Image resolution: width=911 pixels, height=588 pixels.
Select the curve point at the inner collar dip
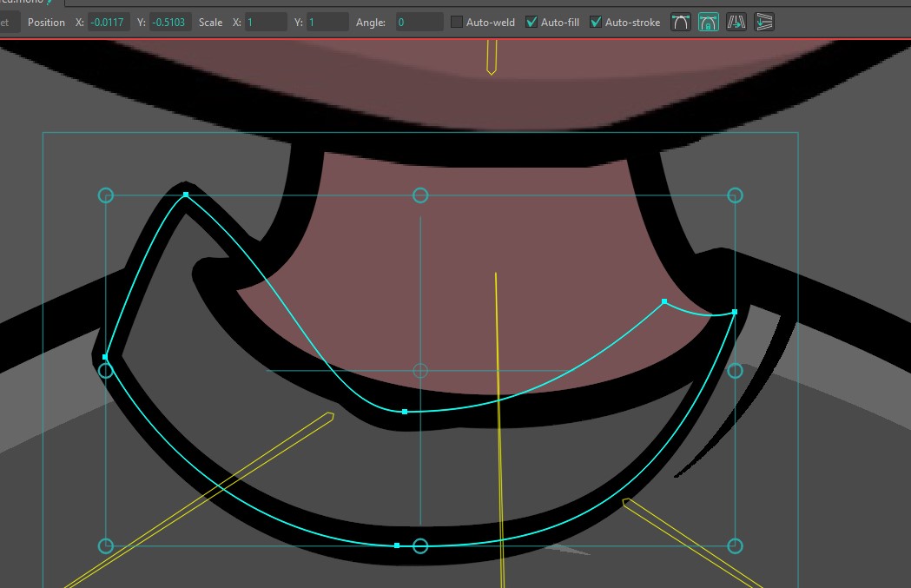[x=405, y=412]
